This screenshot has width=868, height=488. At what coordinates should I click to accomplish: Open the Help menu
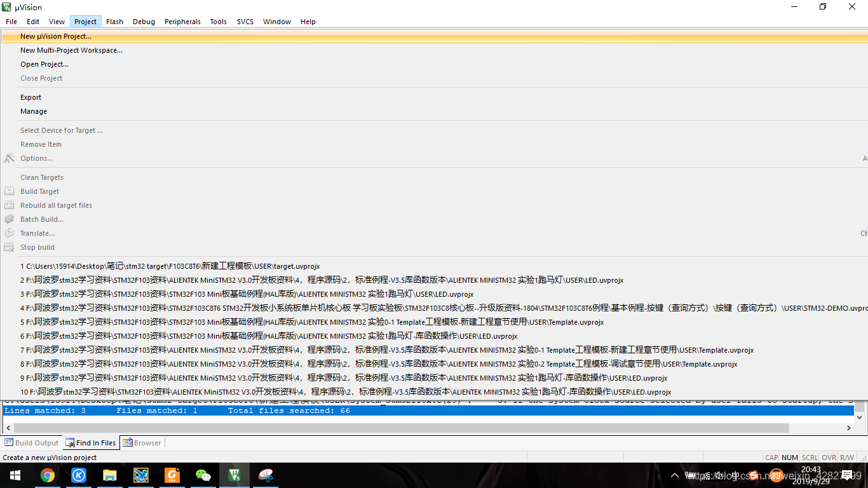pos(308,22)
